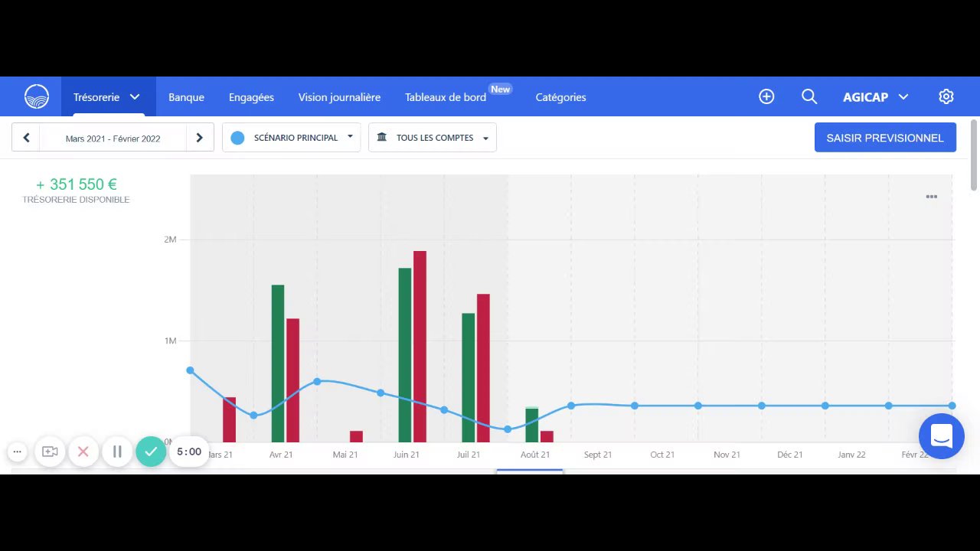Screen dimensions: 980x551
Task: Open the Tableaux de bord tab
Action: point(446,97)
